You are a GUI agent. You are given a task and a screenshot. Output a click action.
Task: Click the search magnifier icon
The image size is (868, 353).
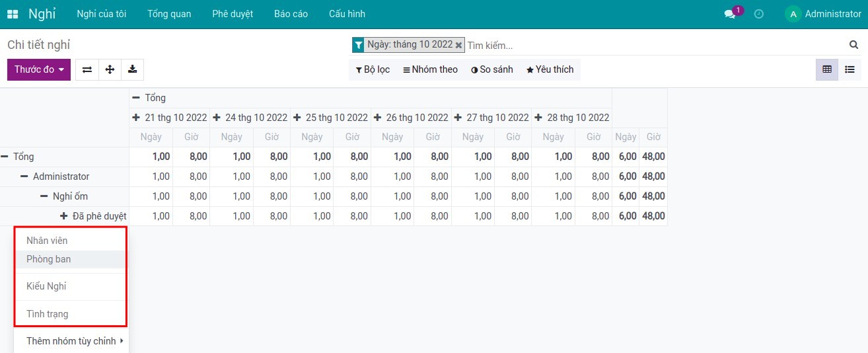tap(853, 45)
